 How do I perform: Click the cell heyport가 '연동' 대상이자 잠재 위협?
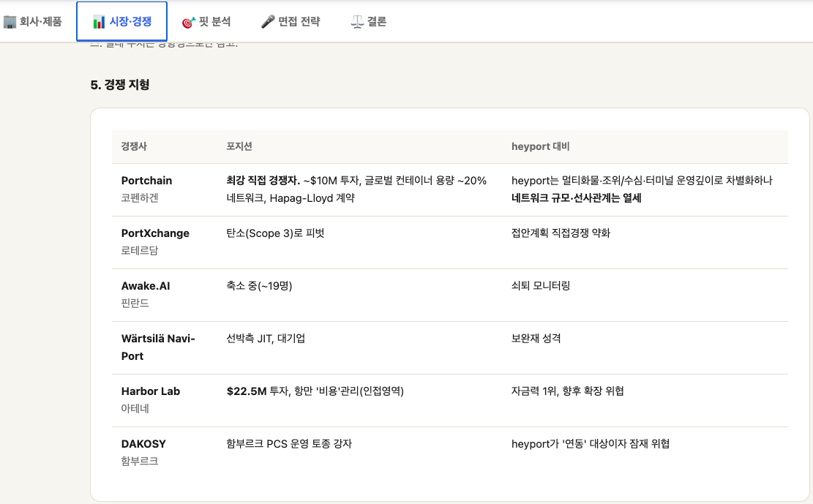[x=591, y=444]
